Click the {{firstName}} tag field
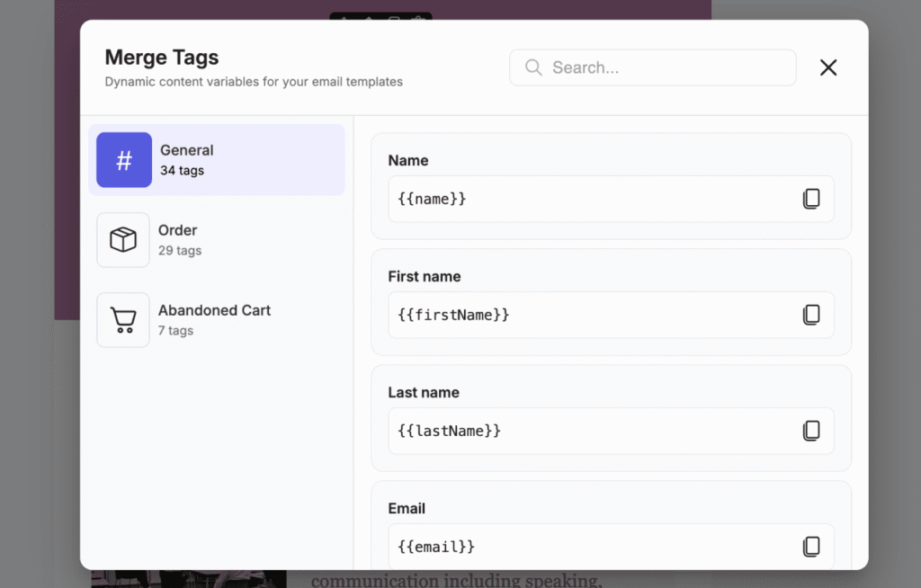The width and height of the screenshot is (921, 588). tap(611, 315)
